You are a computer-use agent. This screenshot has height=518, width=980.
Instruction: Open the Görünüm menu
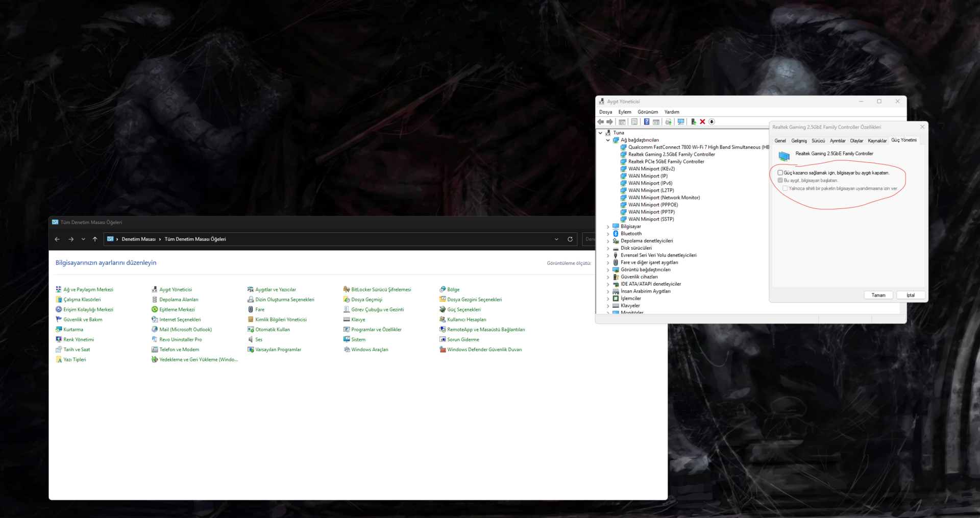click(648, 112)
